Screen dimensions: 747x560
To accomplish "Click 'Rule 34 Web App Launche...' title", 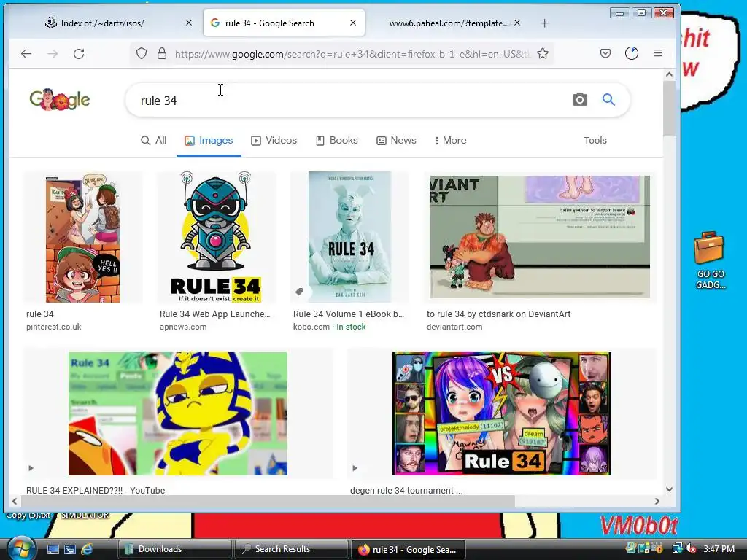I will coord(215,314).
